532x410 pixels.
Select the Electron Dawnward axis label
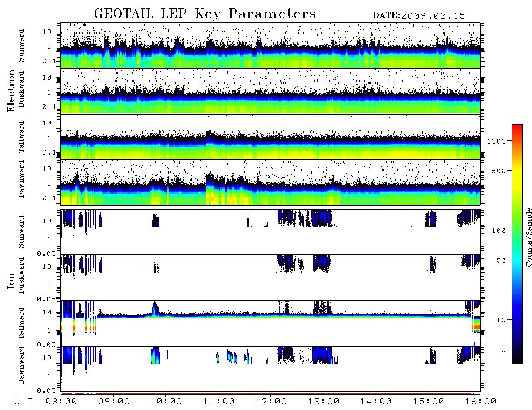click(x=21, y=179)
